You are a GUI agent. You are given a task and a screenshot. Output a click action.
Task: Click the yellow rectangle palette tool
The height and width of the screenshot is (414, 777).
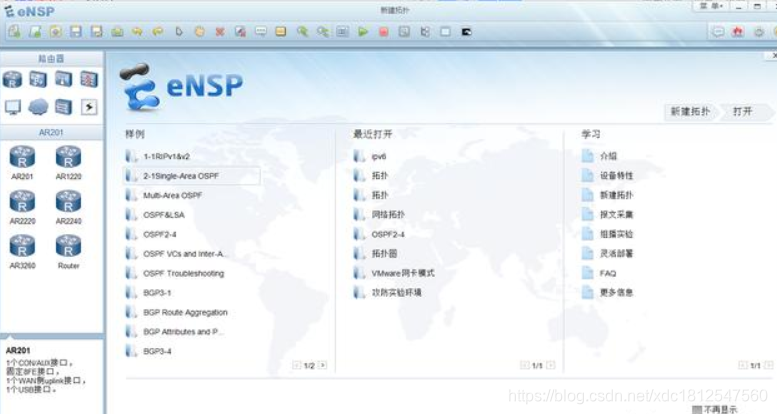click(281, 32)
